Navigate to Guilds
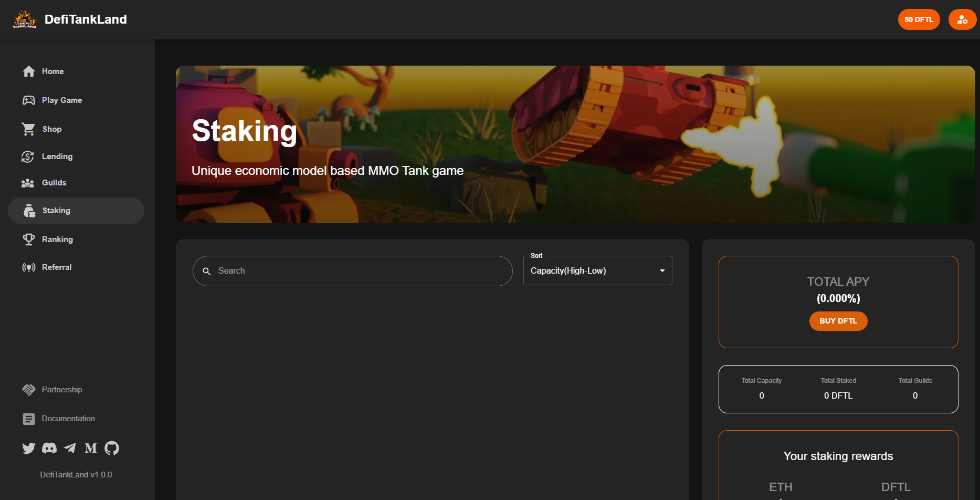 click(76, 183)
